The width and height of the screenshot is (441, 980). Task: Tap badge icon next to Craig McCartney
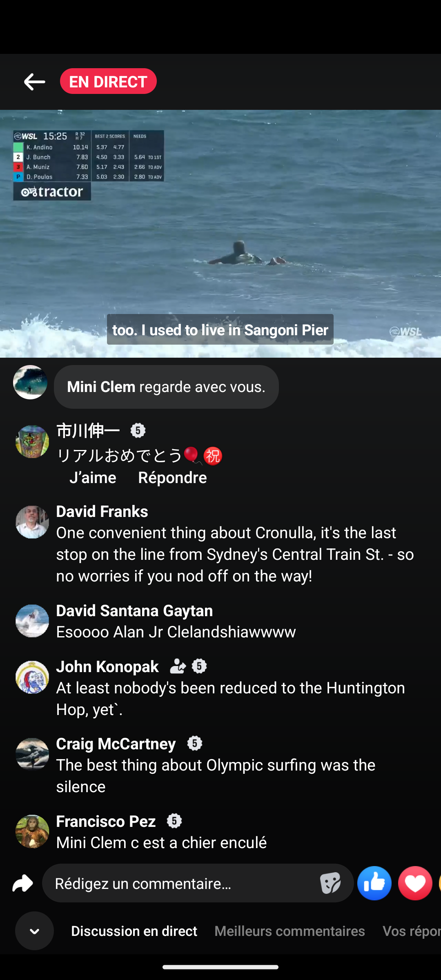pos(195,744)
